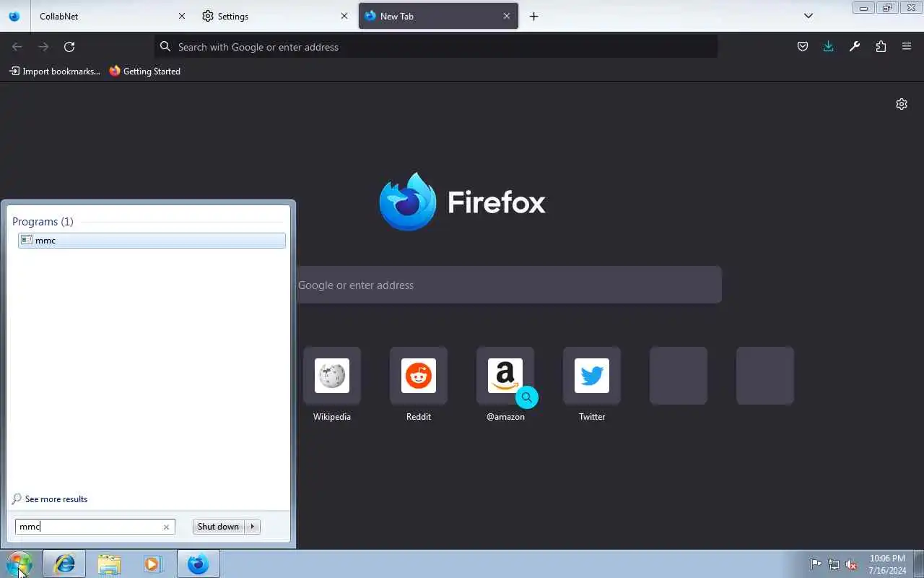Select the New Tab tab
Screen dimensions: 924x578
[x=438, y=16]
